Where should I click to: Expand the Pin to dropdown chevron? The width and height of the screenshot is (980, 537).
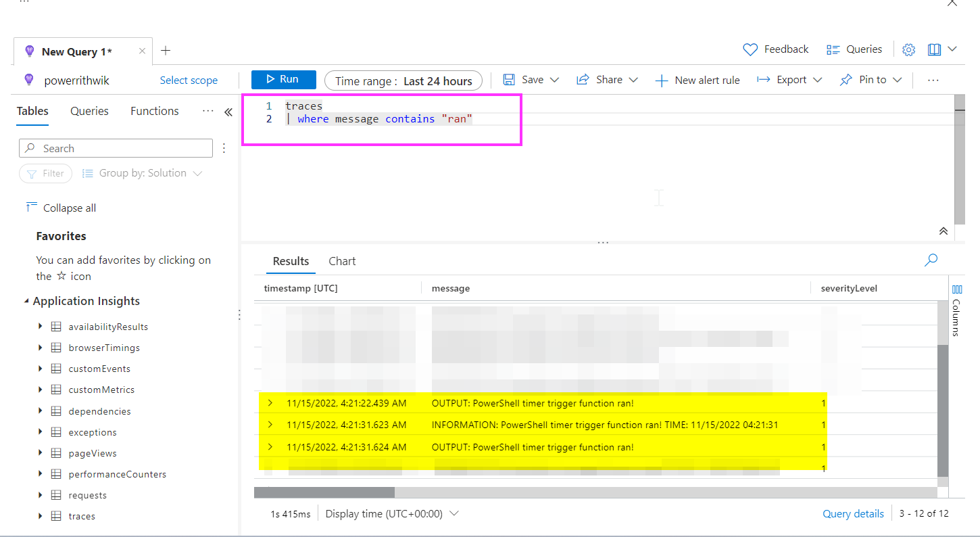898,80
